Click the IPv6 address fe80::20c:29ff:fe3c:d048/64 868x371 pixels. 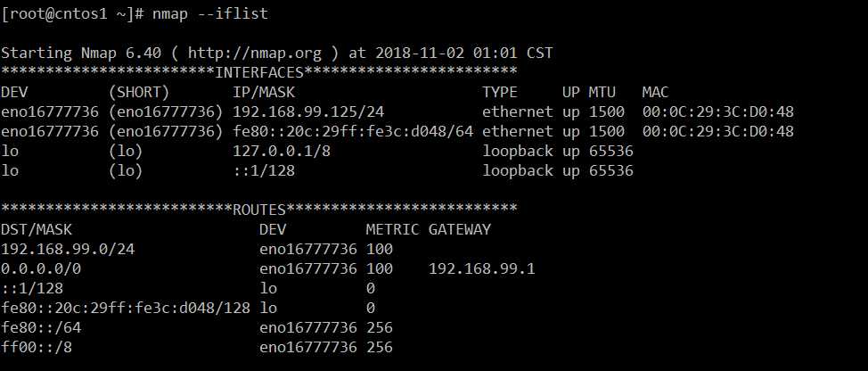tap(353, 131)
